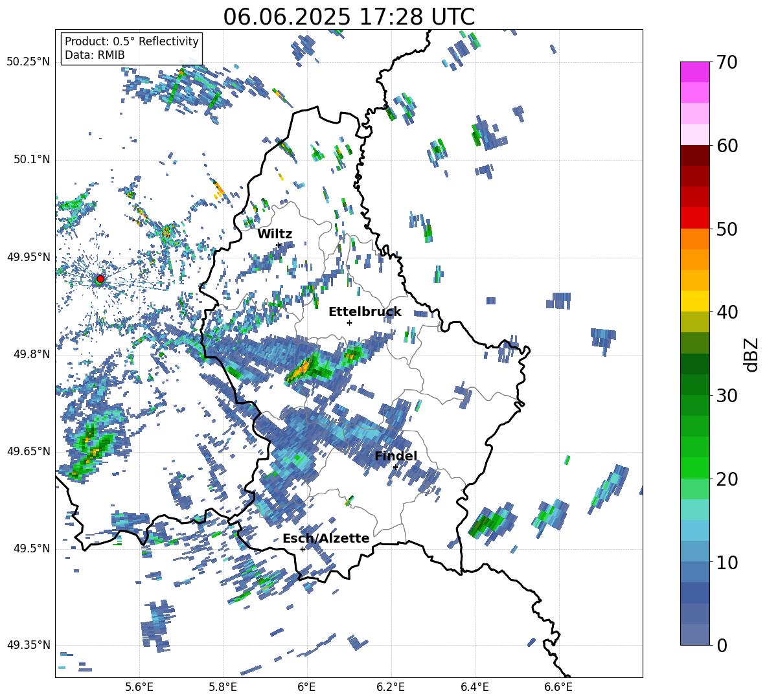Image resolution: width=767 pixels, height=700 pixels.
Task: Click the 49.65°N latitude label
Action: coord(29,451)
